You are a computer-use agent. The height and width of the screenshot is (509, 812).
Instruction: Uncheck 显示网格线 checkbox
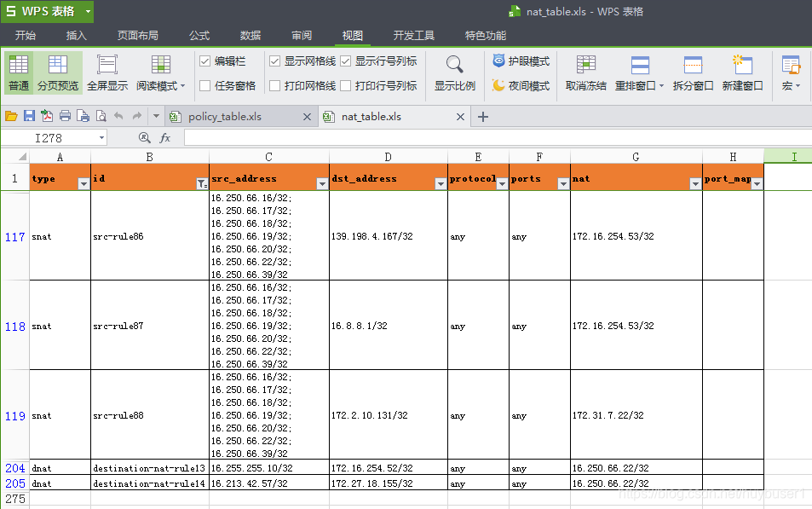pyautogui.click(x=275, y=61)
